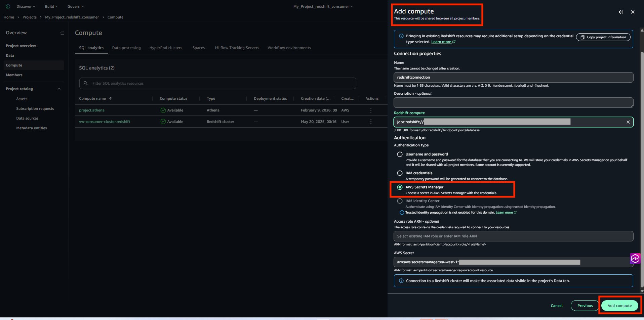Click info icon in Redshift cluster connection notice
The width and height of the screenshot is (644, 320).
click(x=401, y=281)
